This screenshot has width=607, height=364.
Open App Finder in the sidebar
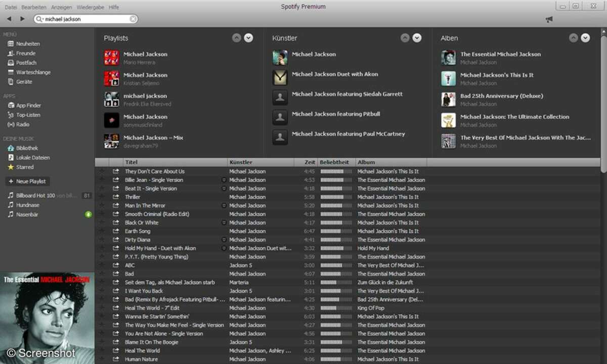(x=28, y=106)
